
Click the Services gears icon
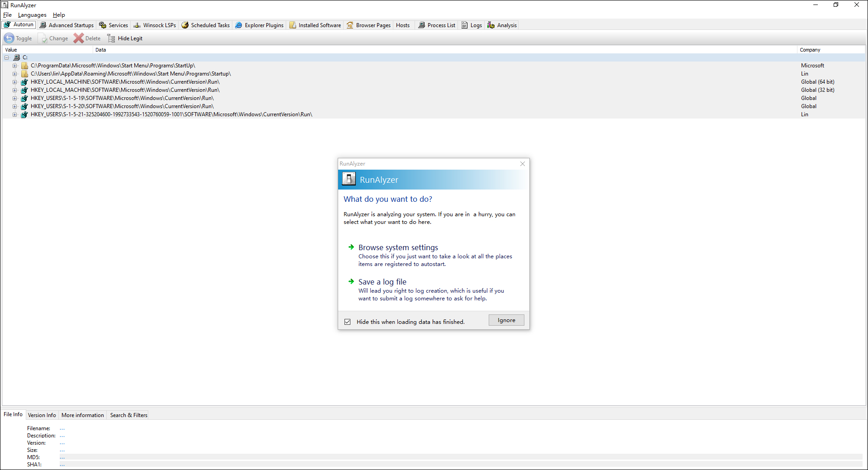pos(103,25)
